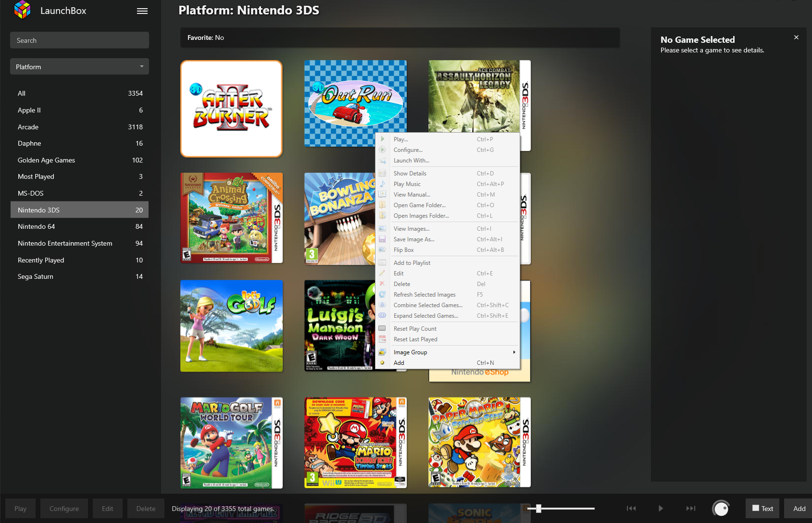812x523 pixels.
Task: Select the Sega Saturn platform row
Action: [79, 276]
